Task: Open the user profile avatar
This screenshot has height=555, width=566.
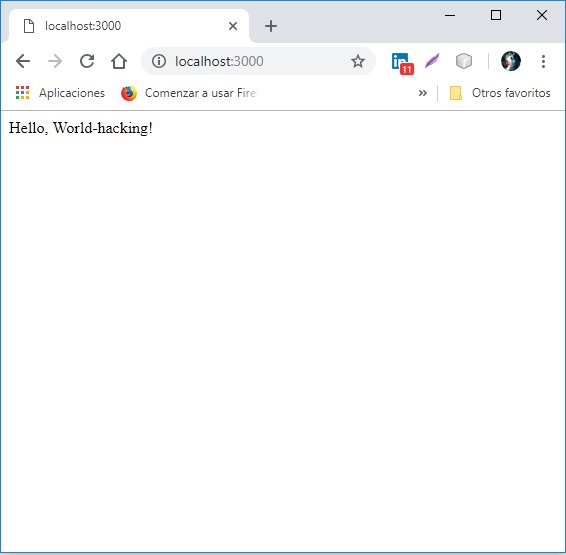Action: coord(511,61)
